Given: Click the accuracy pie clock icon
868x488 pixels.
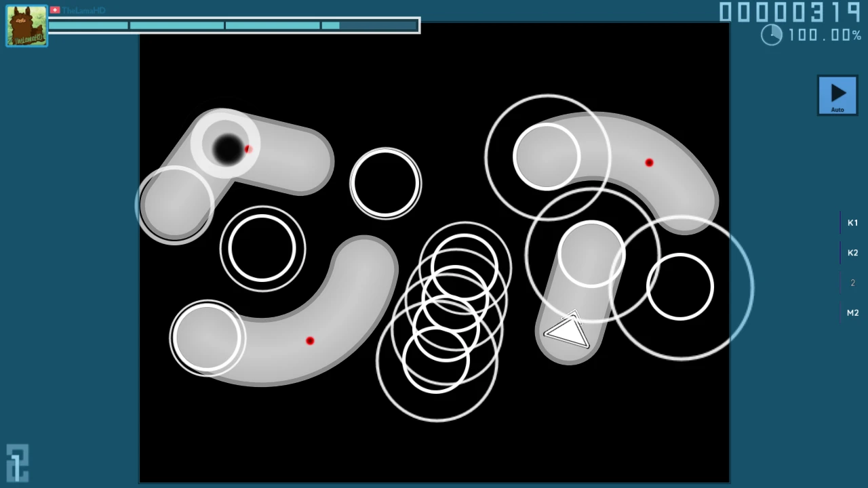Looking at the screenshot, I should coord(772,35).
